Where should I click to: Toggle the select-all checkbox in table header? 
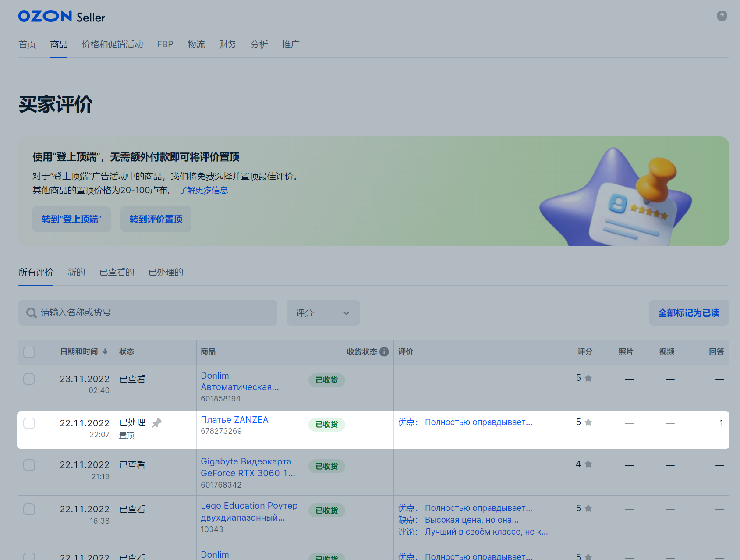coord(29,352)
